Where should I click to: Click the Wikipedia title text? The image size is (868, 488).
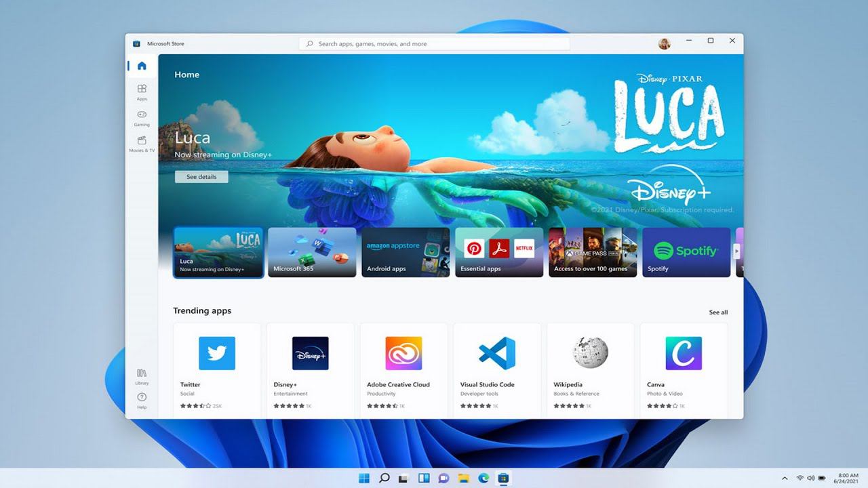point(568,384)
